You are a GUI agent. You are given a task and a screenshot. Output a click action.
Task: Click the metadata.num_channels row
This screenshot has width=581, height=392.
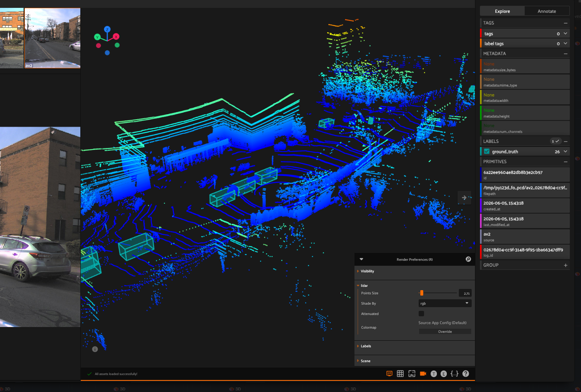click(525, 128)
